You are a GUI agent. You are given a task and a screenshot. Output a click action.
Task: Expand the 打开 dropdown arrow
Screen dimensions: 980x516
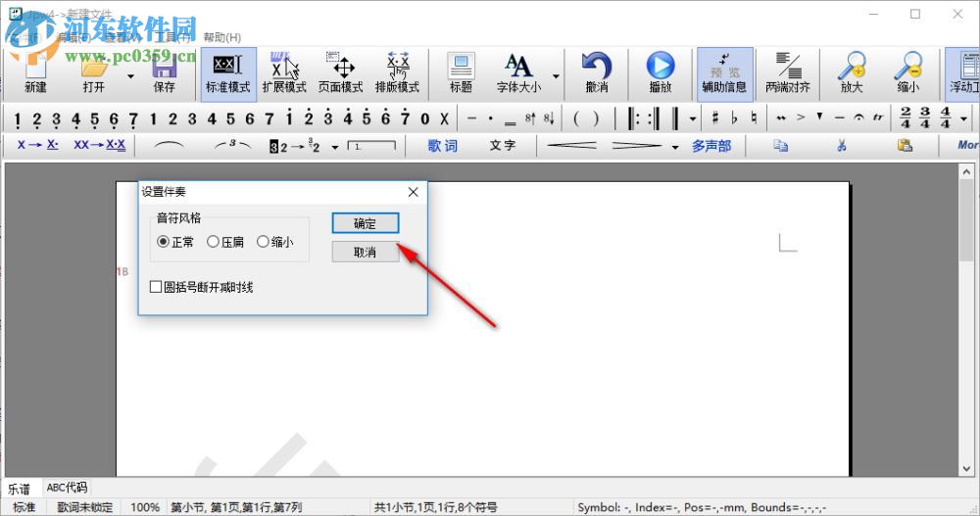pos(130,76)
